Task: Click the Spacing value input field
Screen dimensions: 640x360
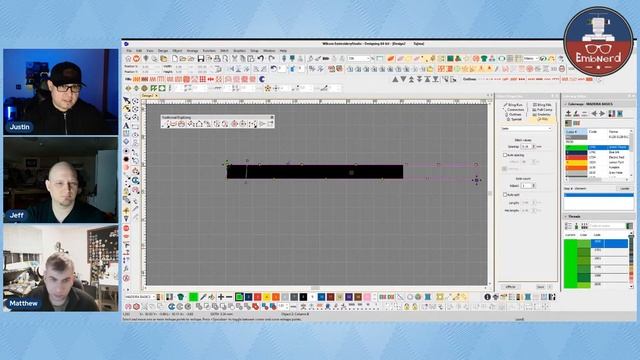Action: coord(526,146)
